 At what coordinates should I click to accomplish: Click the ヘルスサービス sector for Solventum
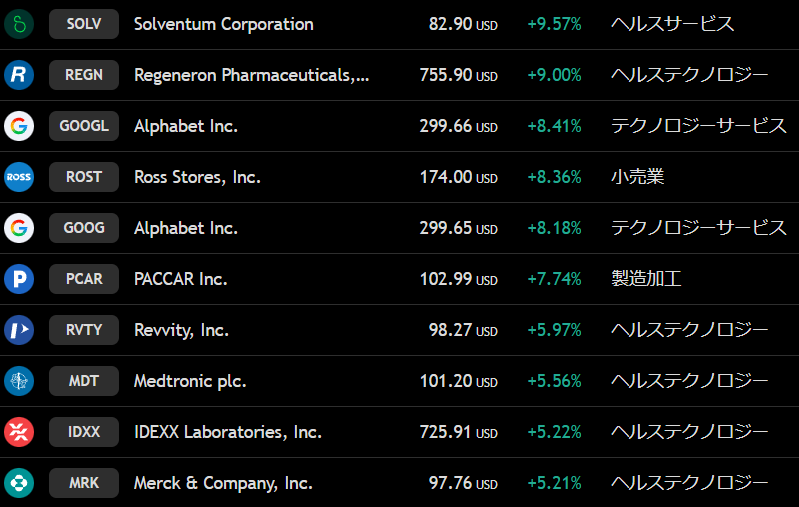[672, 24]
